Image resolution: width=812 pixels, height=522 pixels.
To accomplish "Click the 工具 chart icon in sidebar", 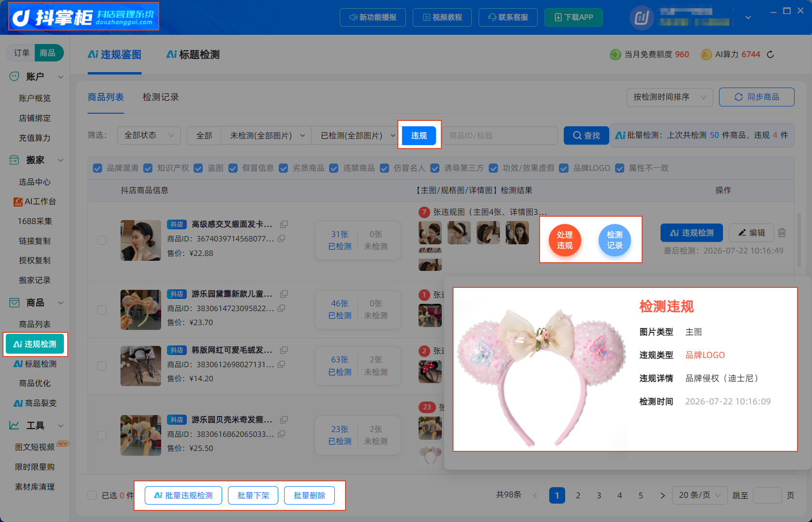I will coord(15,426).
